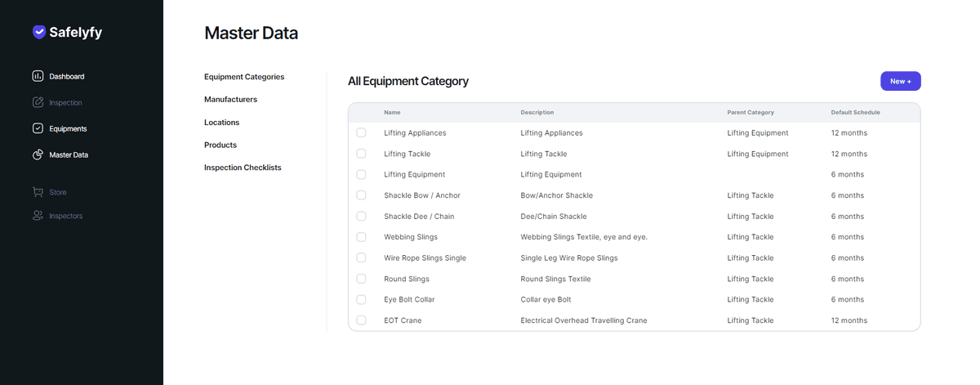Go to Locations master data
Image resolution: width=980 pixels, height=385 pixels.
point(221,123)
